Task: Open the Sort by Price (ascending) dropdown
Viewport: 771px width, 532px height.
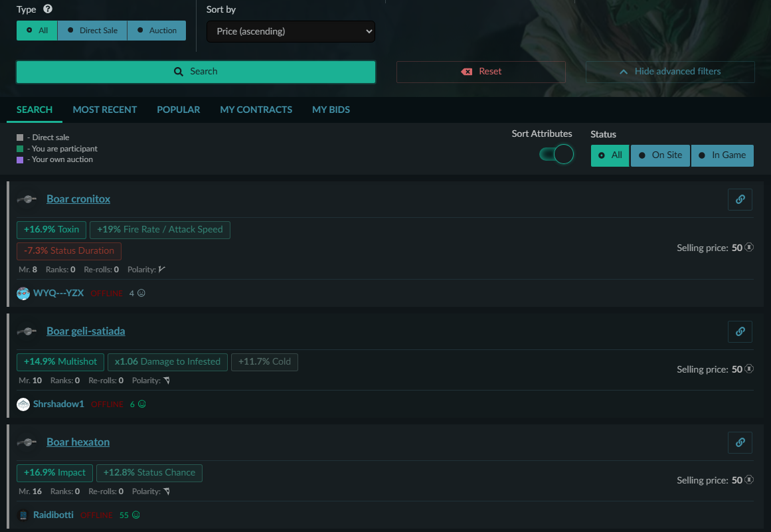Action: [291, 31]
